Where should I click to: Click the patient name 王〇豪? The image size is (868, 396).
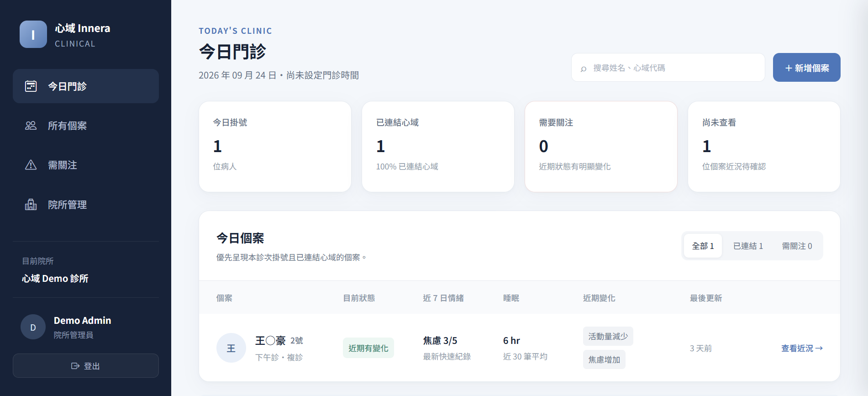point(270,341)
